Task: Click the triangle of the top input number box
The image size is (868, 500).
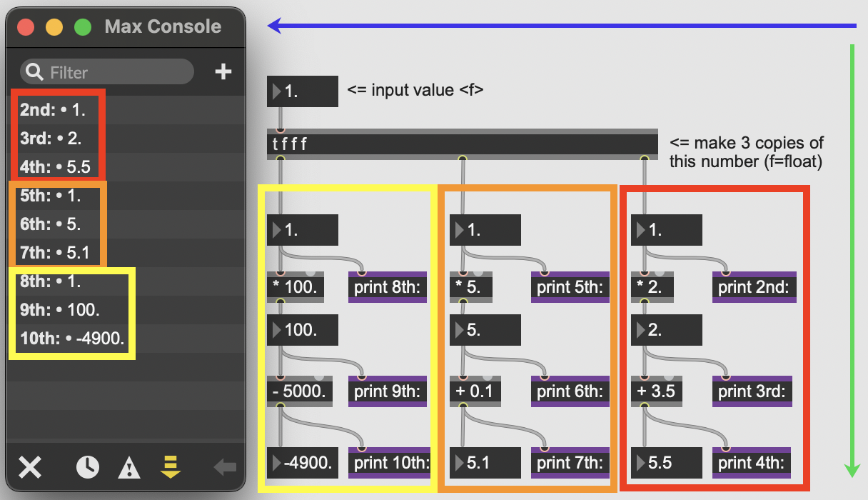Action: click(x=276, y=92)
